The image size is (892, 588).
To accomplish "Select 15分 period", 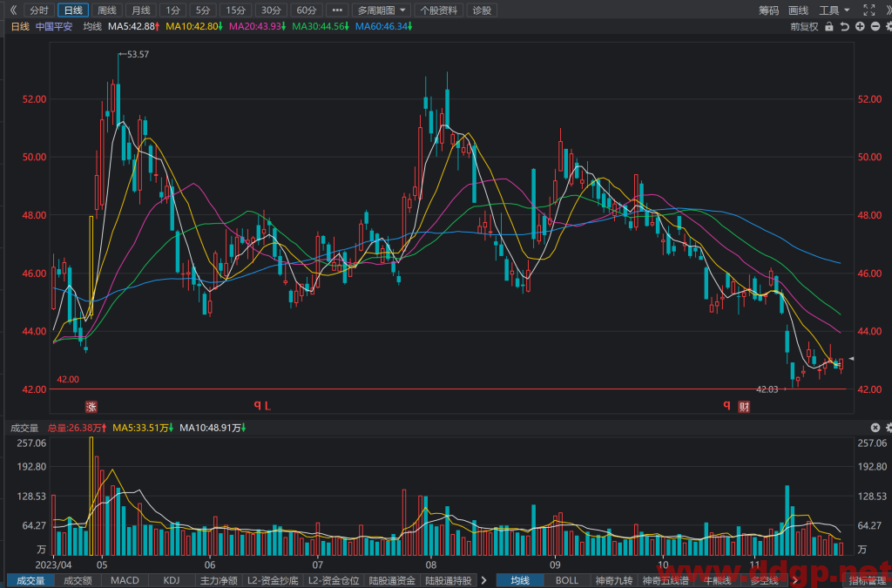I will click(235, 10).
